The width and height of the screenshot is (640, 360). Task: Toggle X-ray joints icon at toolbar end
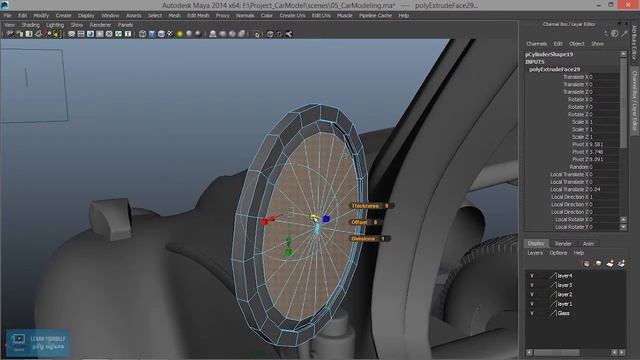(x=289, y=34)
